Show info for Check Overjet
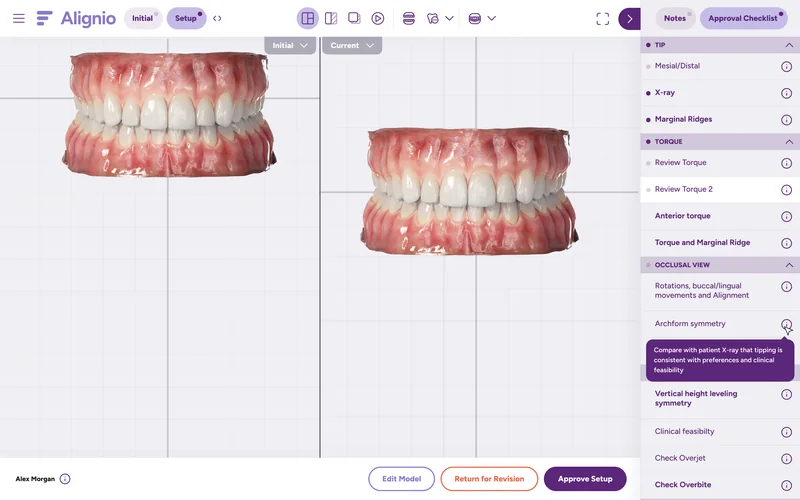Image resolution: width=800 pixels, height=500 pixels. (x=786, y=459)
